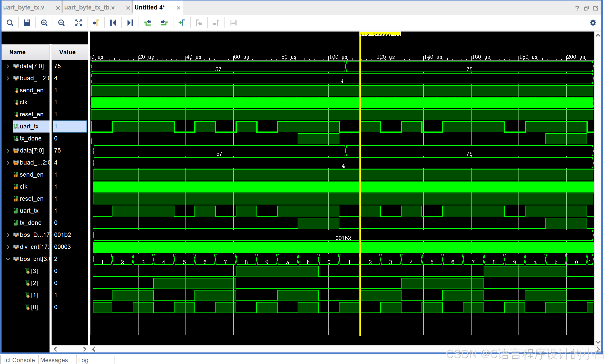The height and width of the screenshot is (364, 607).
Task: Collapse the bps_cnt bus signal
Action: [8, 259]
